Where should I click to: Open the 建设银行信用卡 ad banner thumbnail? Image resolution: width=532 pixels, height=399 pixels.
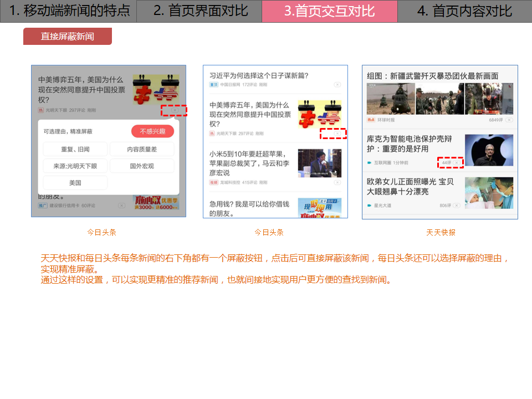(156, 202)
